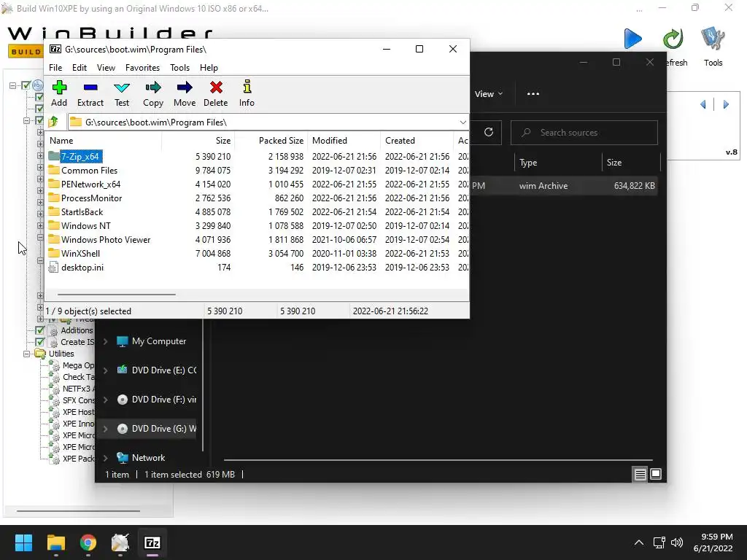The width and height of the screenshot is (747, 560).
Task: Open Explorer's three-dots more options
Action: click(x=533, y=94)
